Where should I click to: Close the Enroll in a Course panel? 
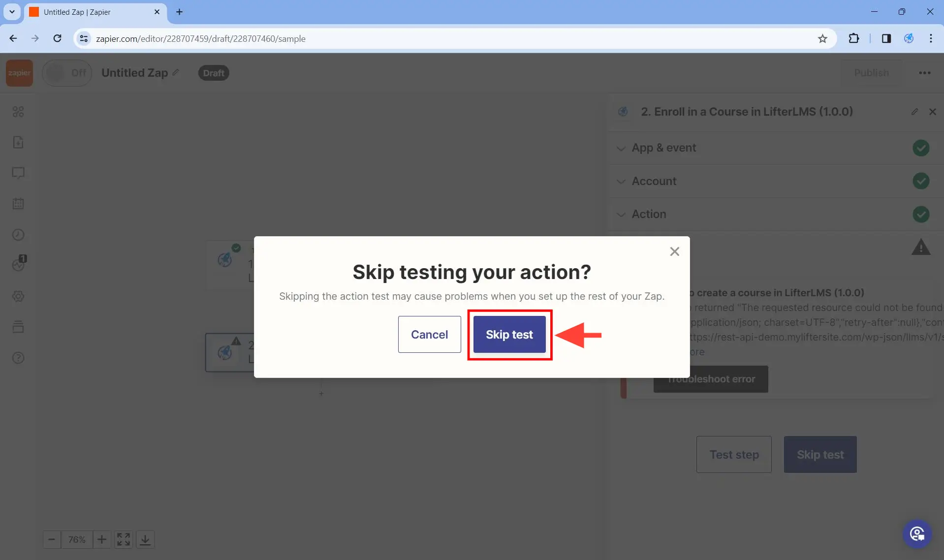[x=933, y=112]
